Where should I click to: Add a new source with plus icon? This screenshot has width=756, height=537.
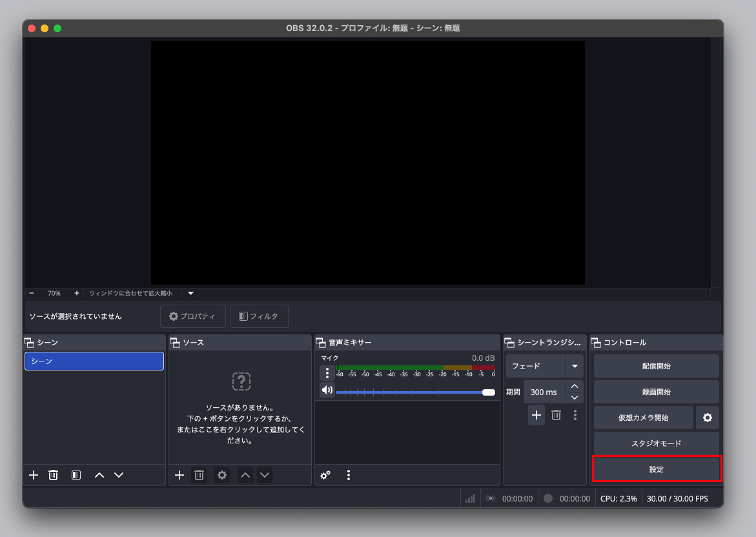(x=179, y=475)
